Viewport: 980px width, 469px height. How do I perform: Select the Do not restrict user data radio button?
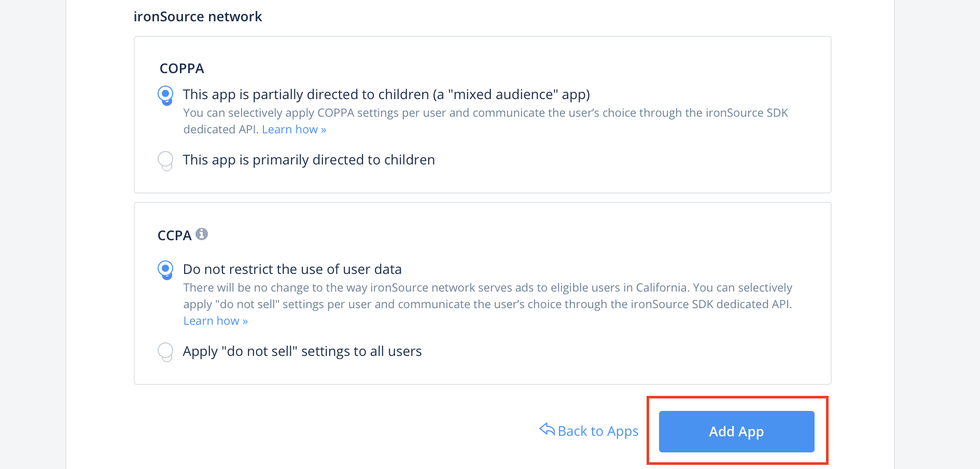click(x=165, y=269)
